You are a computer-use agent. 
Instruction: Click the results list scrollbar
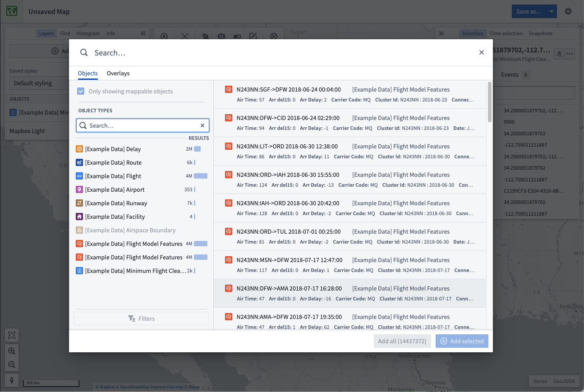(489, 101)
